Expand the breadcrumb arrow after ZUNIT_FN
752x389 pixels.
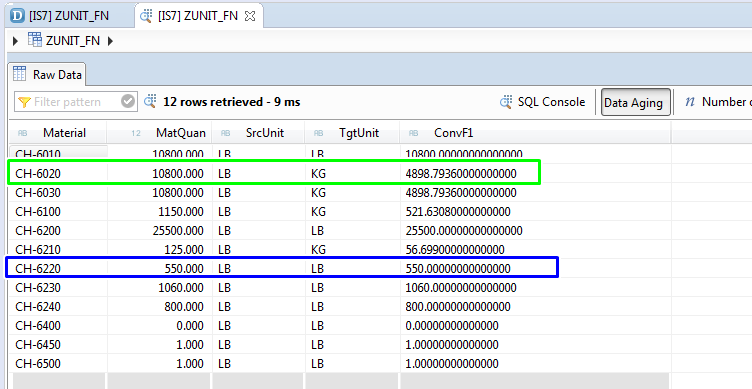pyautogui.click(x=110, y=41)
